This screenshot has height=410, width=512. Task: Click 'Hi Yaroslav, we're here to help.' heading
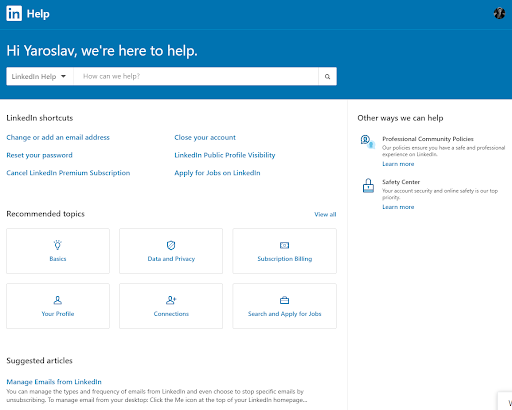pos(102,51)
